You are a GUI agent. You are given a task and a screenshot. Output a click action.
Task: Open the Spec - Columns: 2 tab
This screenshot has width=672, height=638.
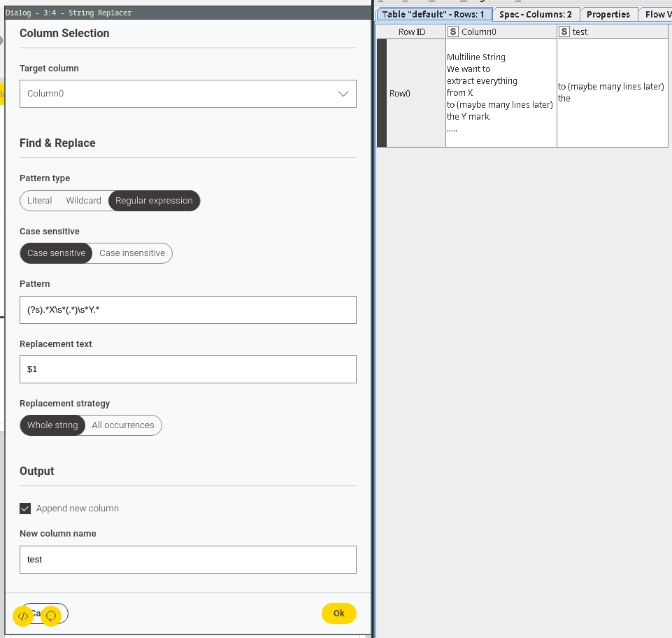[x=536, y=14]
